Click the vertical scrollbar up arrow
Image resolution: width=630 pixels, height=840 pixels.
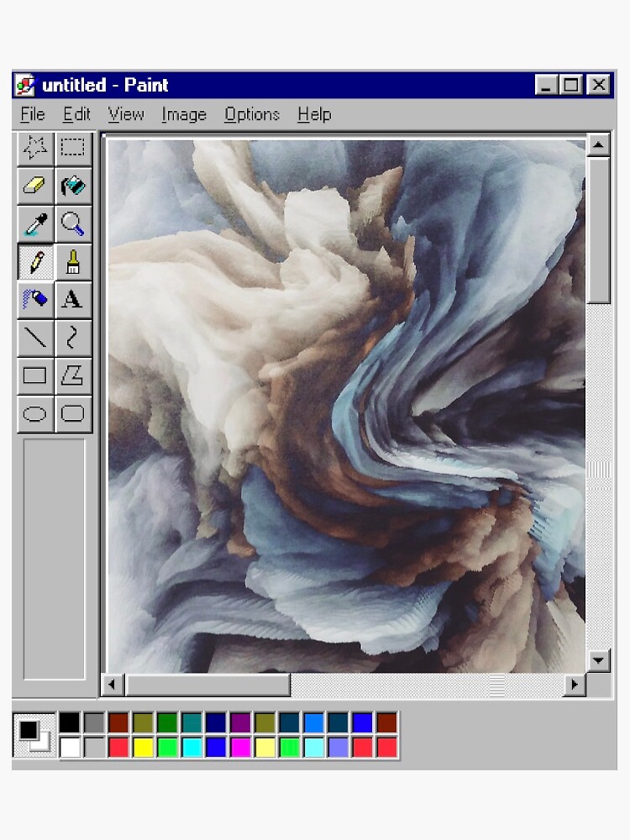point(598,144)
